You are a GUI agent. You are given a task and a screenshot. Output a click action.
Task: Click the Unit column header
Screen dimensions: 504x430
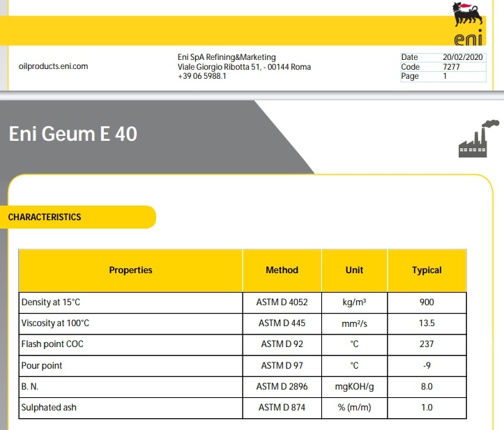(x=354, y=270)
